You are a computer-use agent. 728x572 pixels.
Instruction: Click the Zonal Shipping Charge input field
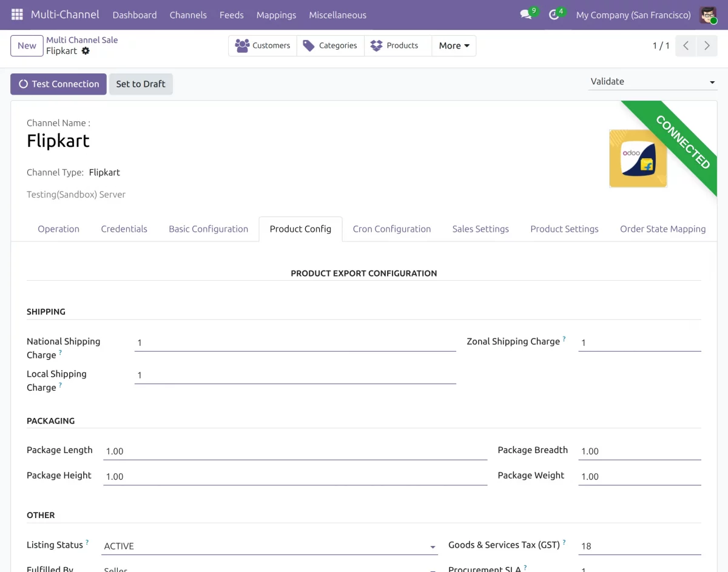[x=639, y=343]
